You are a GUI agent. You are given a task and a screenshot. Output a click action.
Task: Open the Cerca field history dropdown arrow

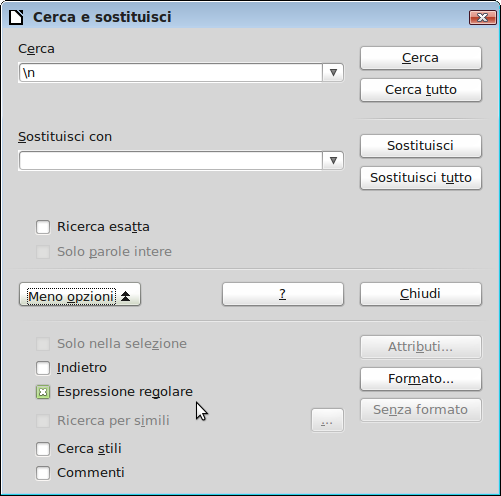[333, 72]
